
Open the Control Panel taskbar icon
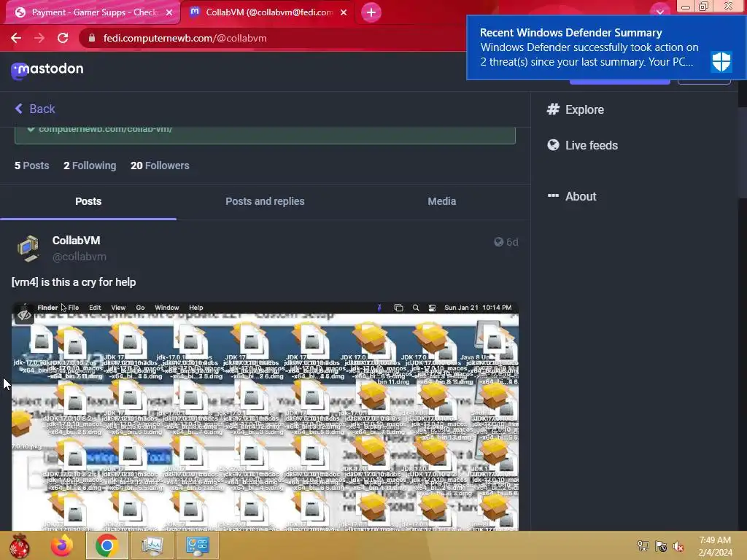198,545
